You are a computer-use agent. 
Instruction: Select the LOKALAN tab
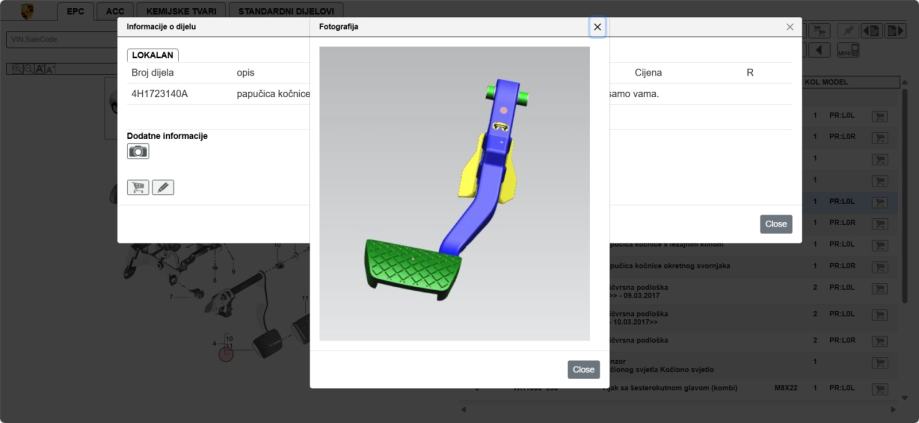point(152,55)
